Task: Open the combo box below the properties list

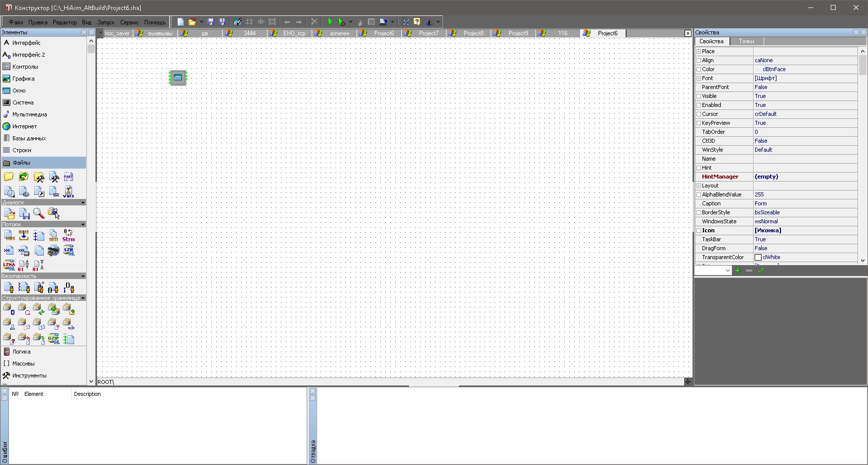Action: [713, 271]
